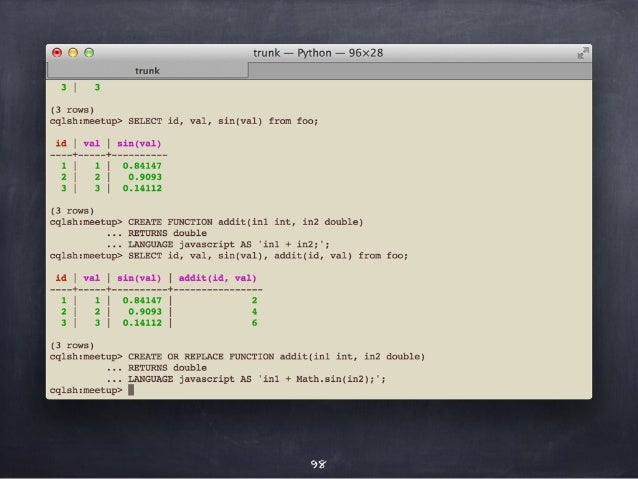This screenshot has width=638, height=479.
Task: Enter full screen via the arrows icon
Action: point(583,53)
